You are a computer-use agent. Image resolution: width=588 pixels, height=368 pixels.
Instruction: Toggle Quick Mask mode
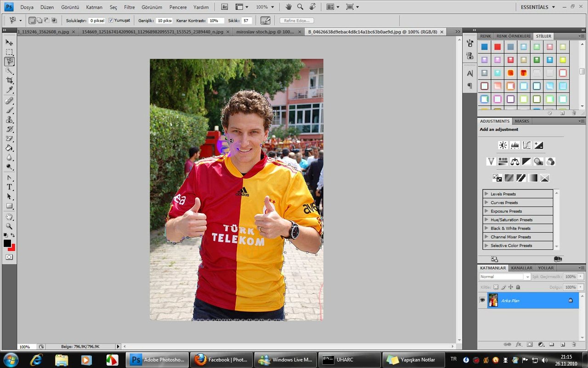9,257
